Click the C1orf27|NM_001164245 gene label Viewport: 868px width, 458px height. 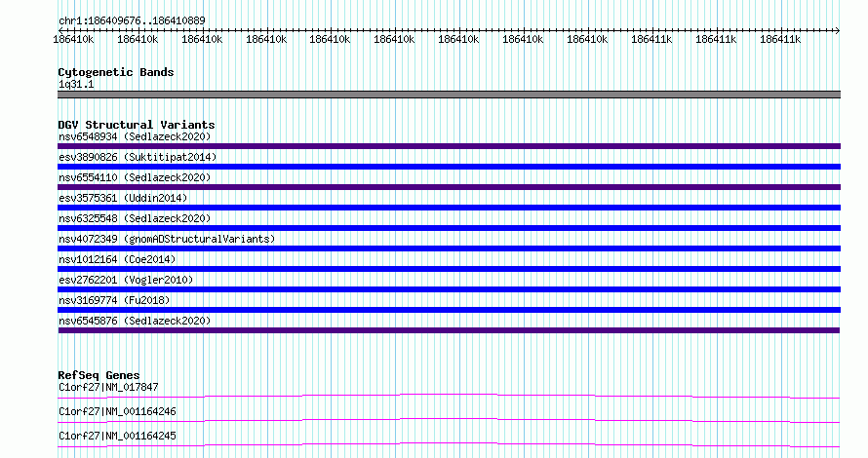117,436
